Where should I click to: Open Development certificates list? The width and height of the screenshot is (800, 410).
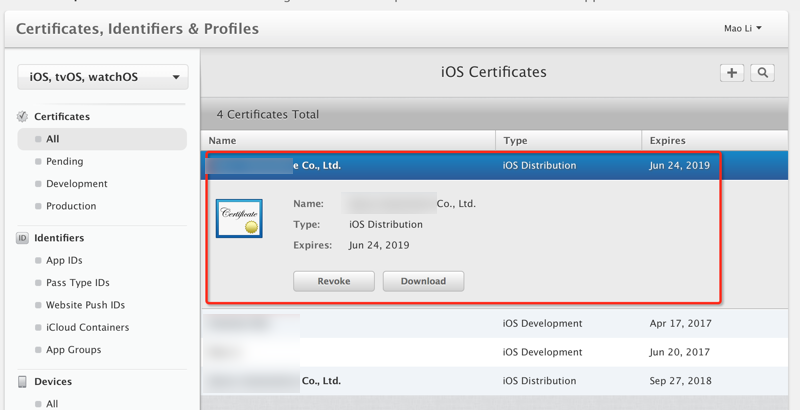76,184
